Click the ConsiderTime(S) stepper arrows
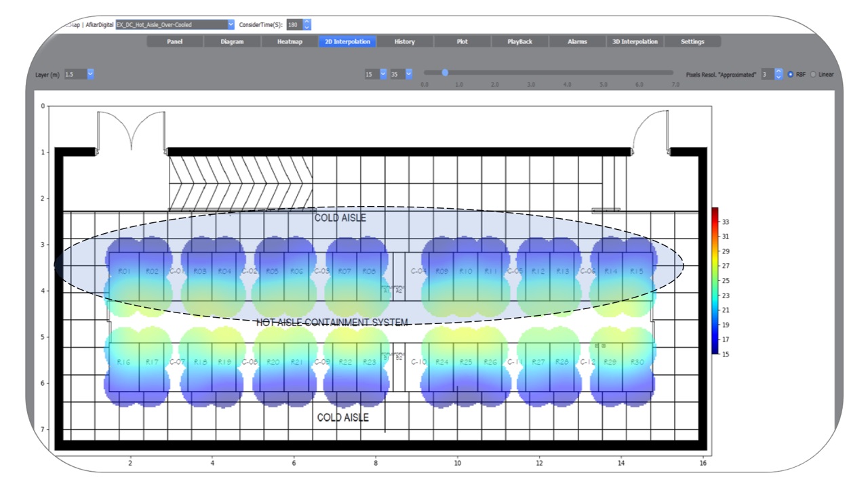 tap(307, 25)
